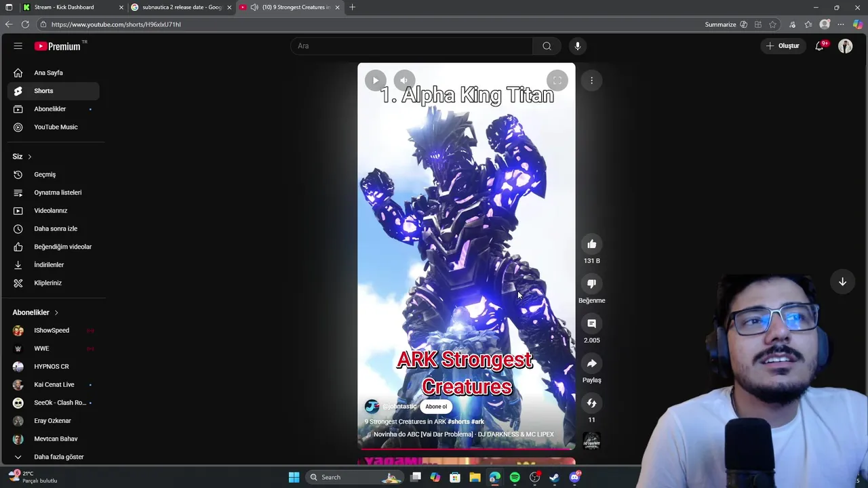The width and height of the screenshot is (868, 488).
Task: Open Geçmiş history page
Action: click(x=53, y=174)
